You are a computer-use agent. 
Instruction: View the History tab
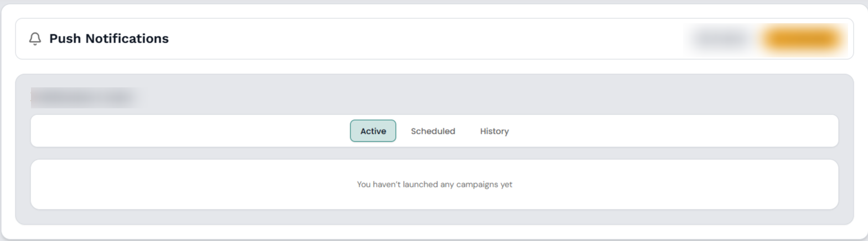point(494,131)
